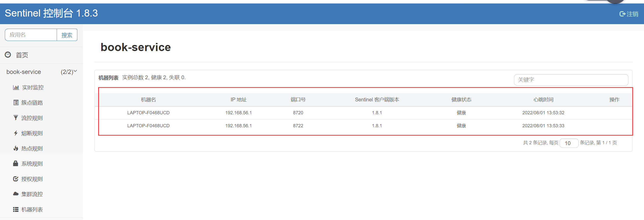Open 系统规则 system rules

(32, 164)
